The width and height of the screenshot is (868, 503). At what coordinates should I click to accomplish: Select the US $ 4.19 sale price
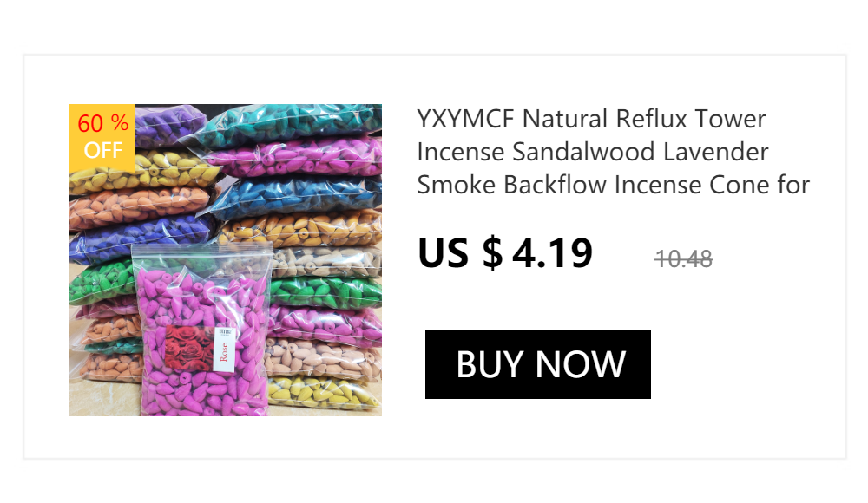pos(505,254)
